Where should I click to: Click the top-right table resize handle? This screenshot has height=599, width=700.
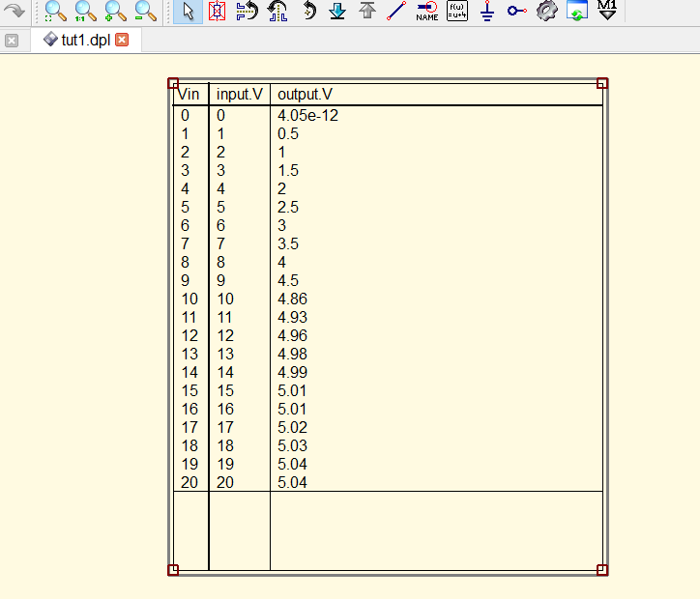601,83
